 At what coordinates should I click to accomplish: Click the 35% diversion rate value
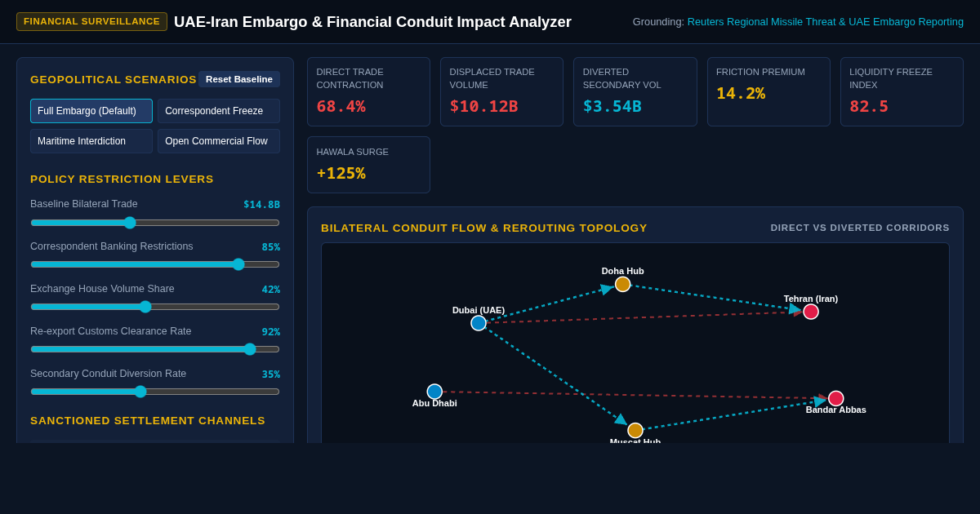(x=271, y=374)
